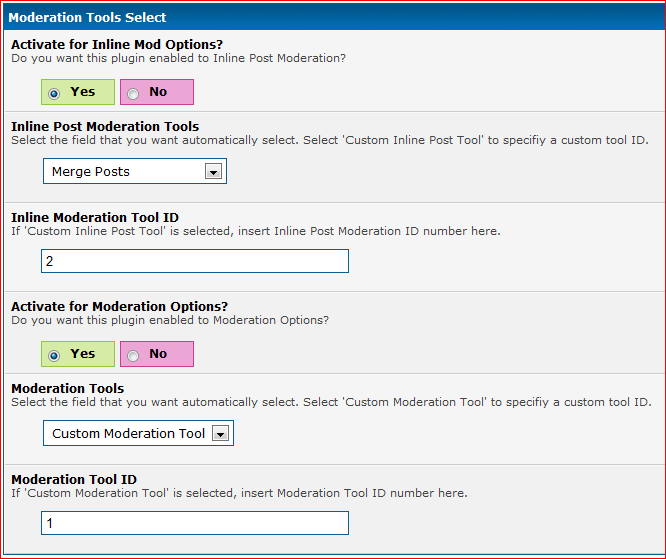The width and height of the screenshot is (666, 559).
Task: Click the 'Custom Inline Post Tool' instruction text
Action: 329,141
